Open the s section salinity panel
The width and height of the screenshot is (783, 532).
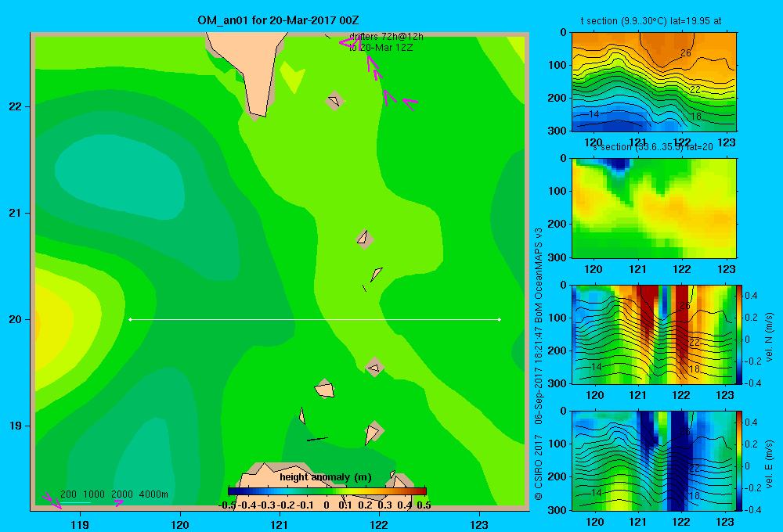[x=654, y=207]
